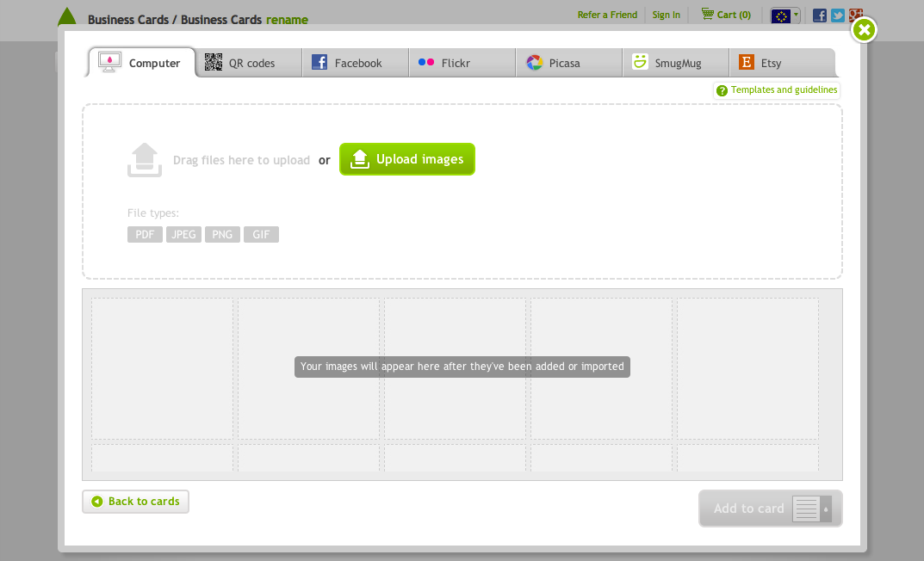Select the Picasa tab
The image size is (924, 561).
[x=568, y=63]
